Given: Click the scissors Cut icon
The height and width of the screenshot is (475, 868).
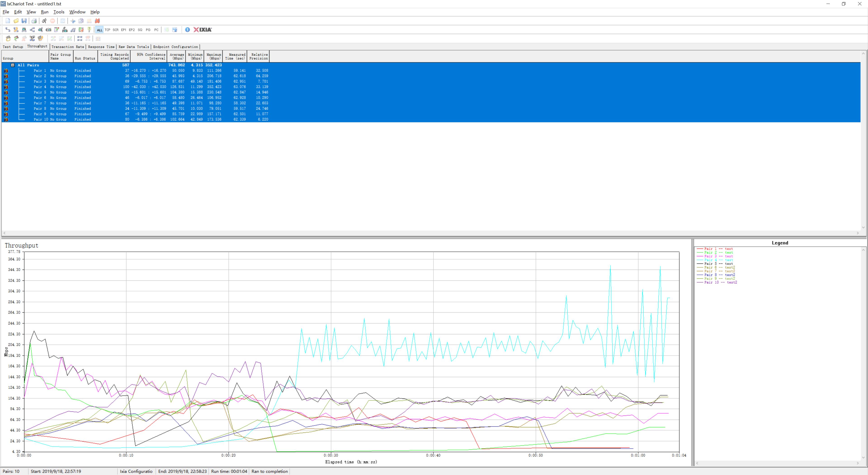Looking at the screenshot, I should pos(73,21).
